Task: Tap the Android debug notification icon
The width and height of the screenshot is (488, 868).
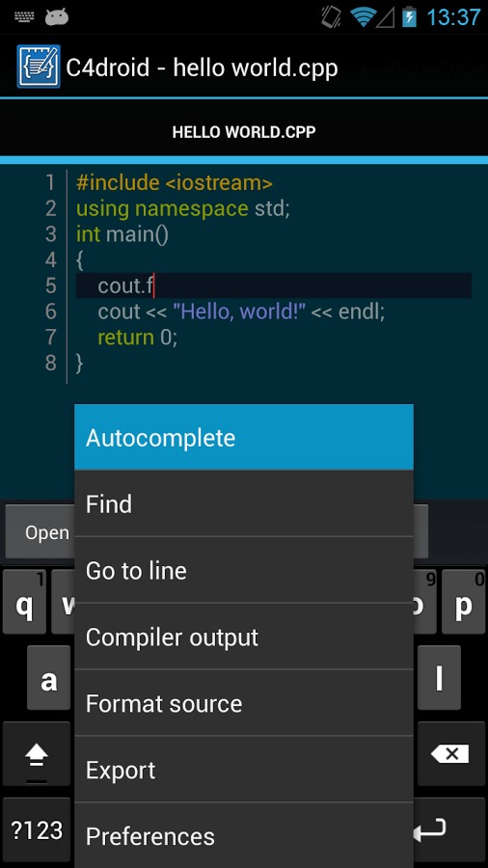Action: (57, 17)
